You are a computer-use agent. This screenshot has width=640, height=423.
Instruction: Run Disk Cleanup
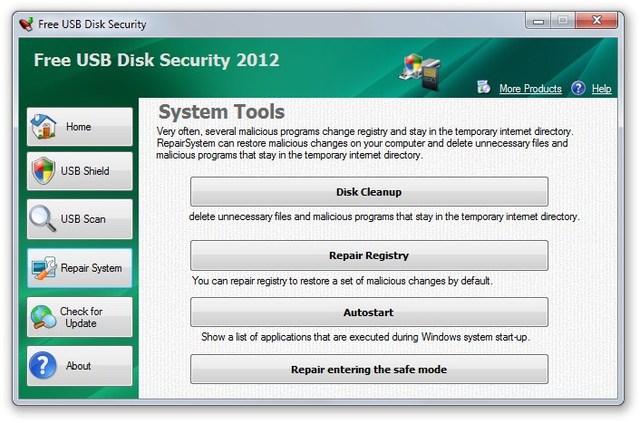point(369,191)
